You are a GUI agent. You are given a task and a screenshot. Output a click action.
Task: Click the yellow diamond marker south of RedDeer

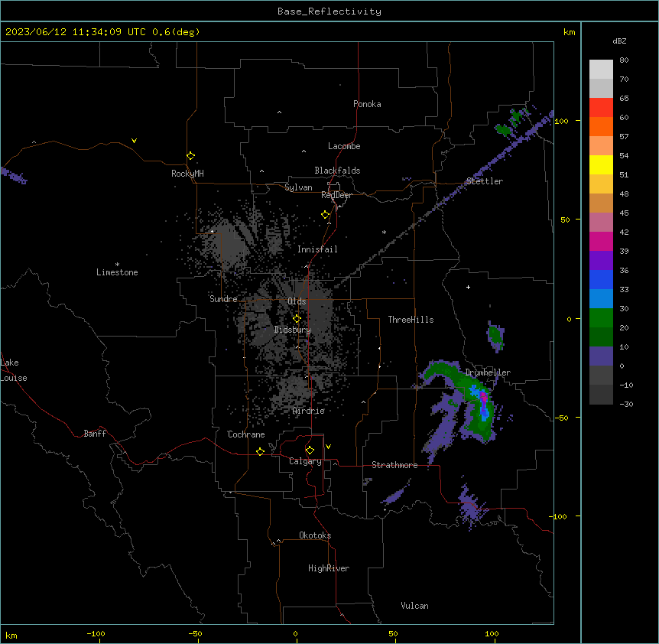[325, 215]
